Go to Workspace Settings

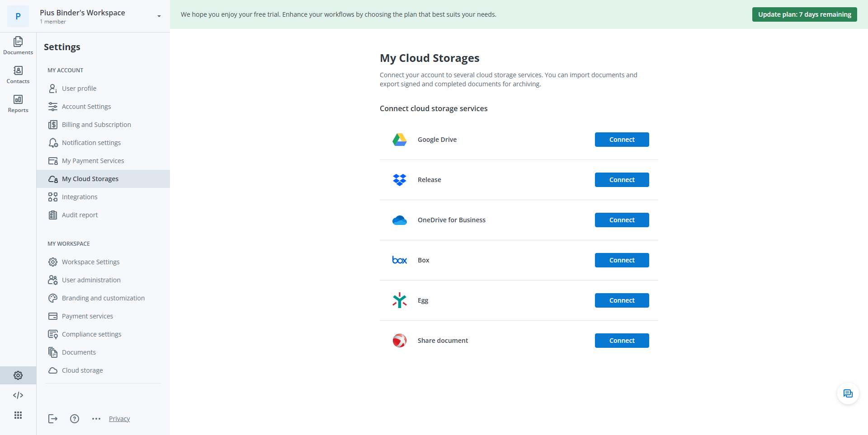[x=90, y=262]
